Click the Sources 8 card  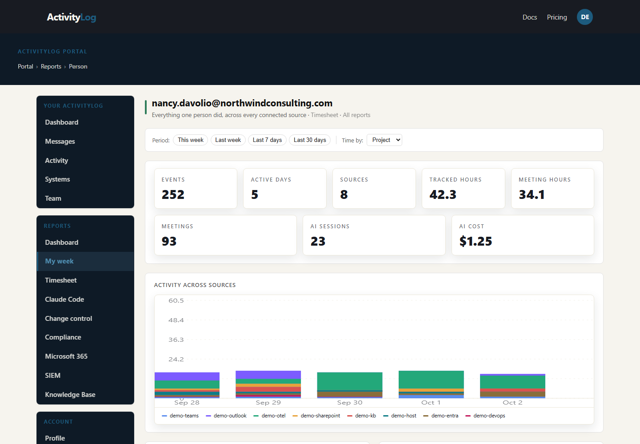(374, 189)
